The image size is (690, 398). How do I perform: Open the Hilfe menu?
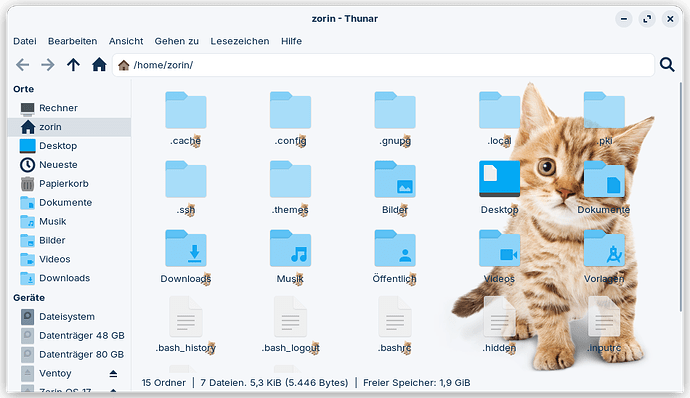coord(291,41)
